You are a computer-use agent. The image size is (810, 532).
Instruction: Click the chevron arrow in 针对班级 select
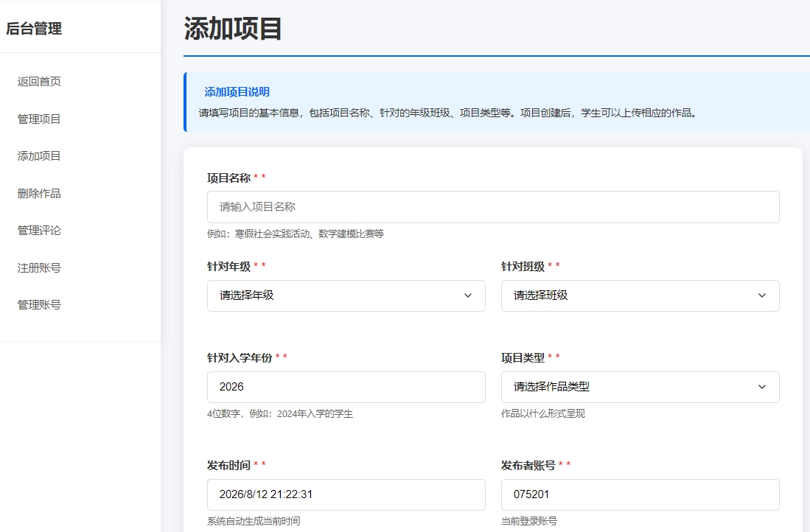[x=762, y=295]
